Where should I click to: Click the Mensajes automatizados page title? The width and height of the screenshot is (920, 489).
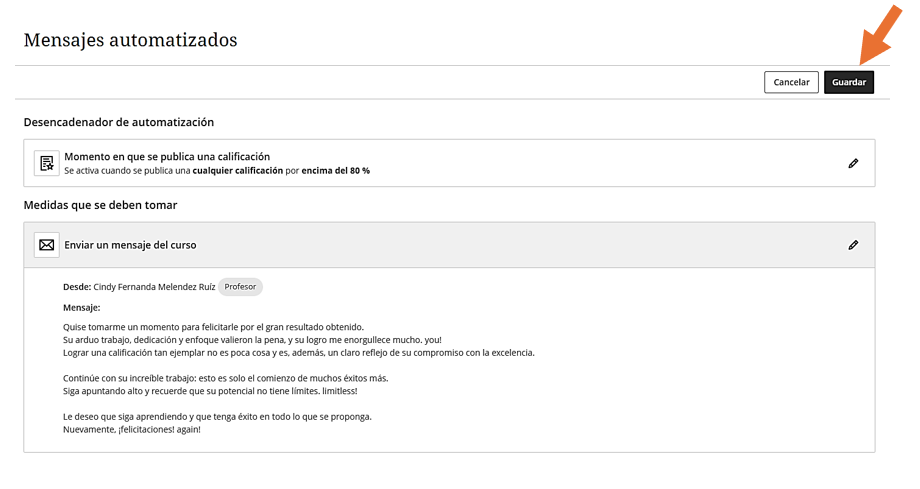[x=130, y=40]
